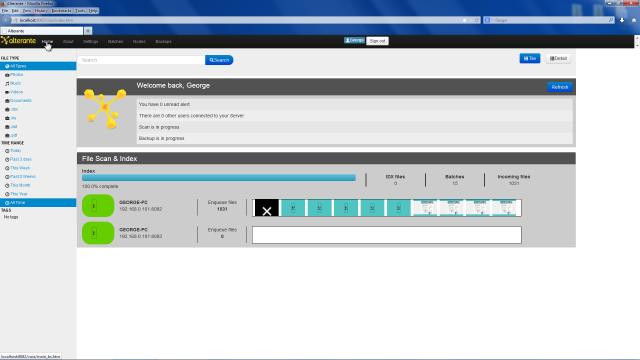Click the black X thumbnail in queue
This screenshot has width=640, height=360.
point(267,208)
